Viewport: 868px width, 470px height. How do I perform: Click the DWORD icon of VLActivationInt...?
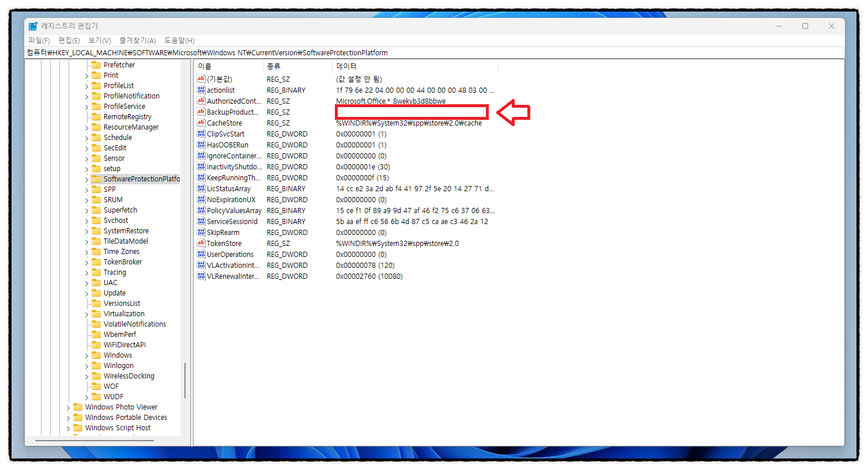pos(201,265)
